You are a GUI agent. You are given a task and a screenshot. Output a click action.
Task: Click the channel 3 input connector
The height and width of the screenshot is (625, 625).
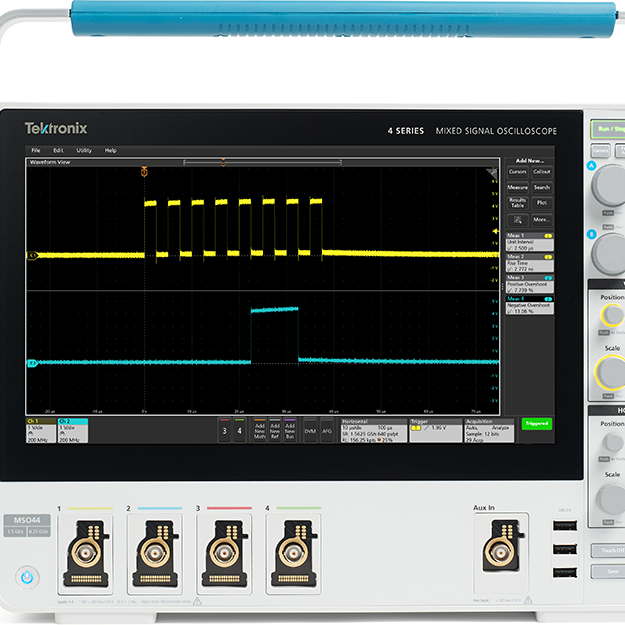pyautogui.click(x=224, y=554)
